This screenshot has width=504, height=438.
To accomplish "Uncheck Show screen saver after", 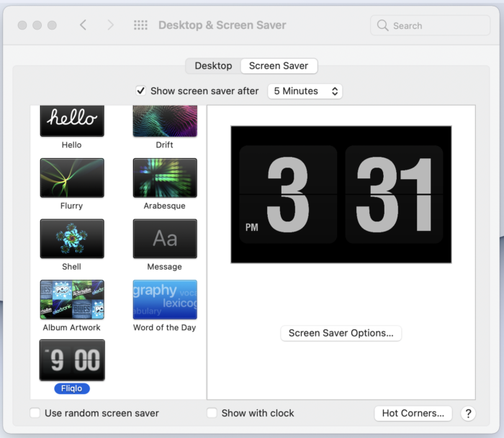I will point(140,91).
